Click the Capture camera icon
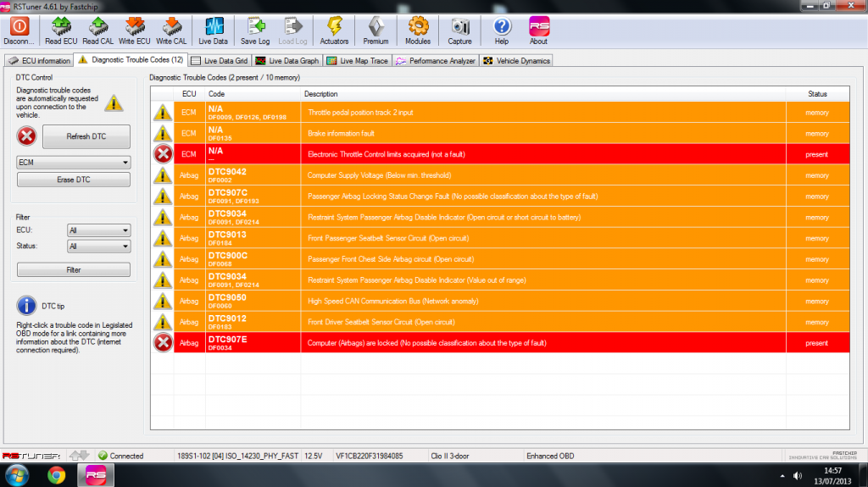The height and width of the screenshot is (487, 868). (x=459, y=26)
